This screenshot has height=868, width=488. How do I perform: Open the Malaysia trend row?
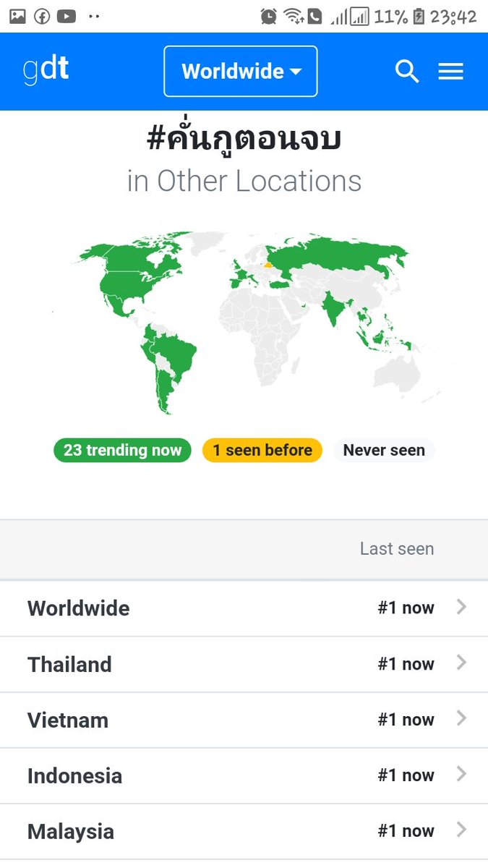point(244,832)
